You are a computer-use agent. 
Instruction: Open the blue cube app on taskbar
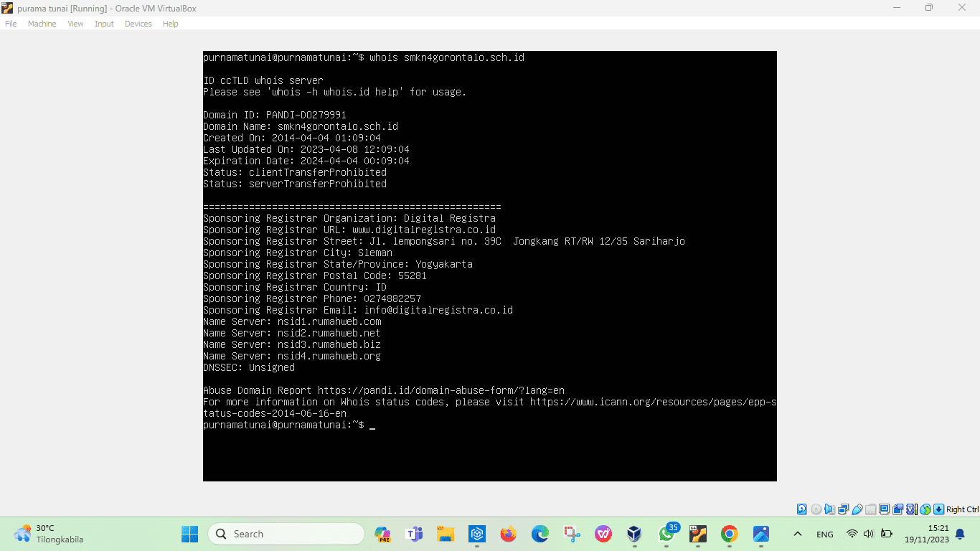[477, 534]
